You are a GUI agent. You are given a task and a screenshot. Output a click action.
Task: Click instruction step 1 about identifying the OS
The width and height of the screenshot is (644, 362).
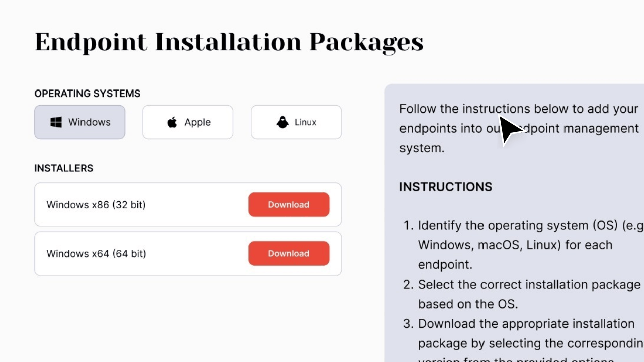click(518, 245)
